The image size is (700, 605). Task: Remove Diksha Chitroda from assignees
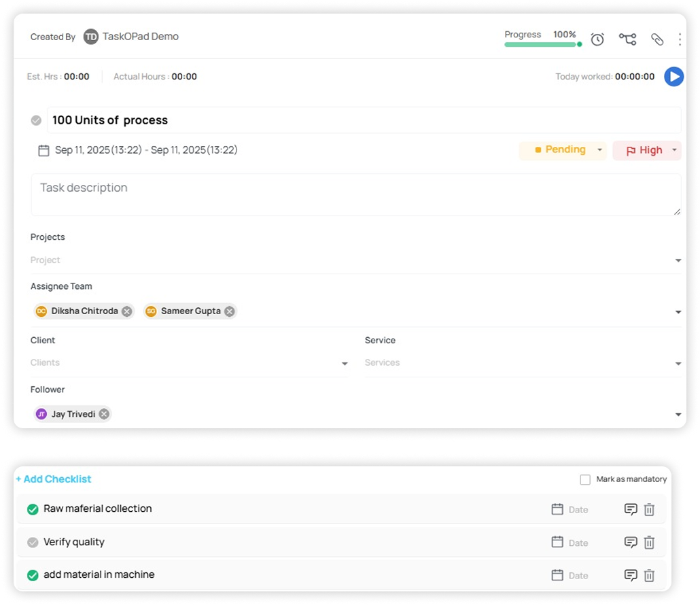tap(127, 311)
